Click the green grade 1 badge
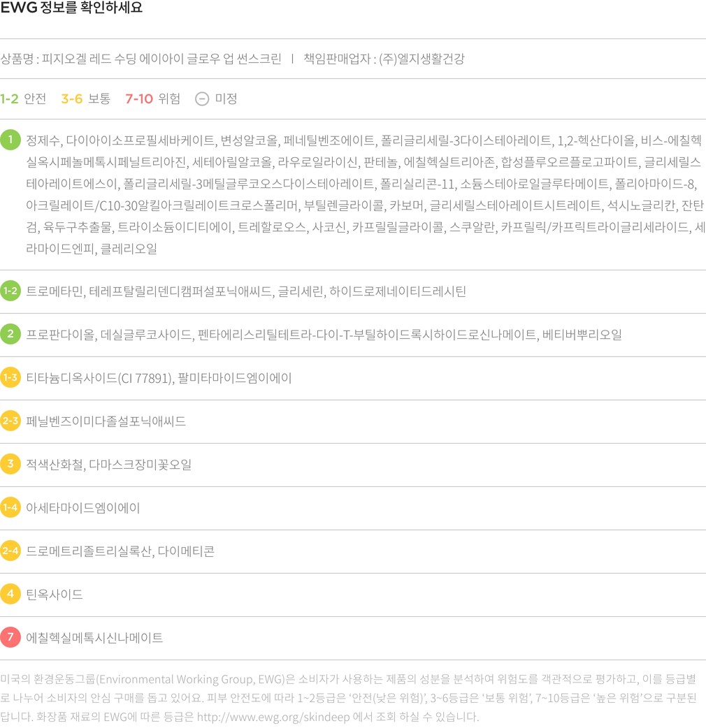Viewport: 706px width, 728px height. [10, 140]
